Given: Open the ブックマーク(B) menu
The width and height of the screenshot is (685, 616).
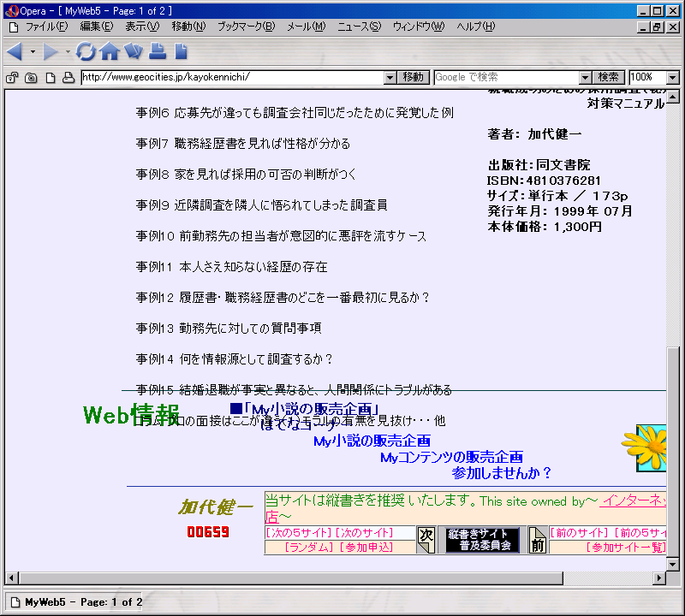Looking at the screenshot, I should [x=246, y=27].
